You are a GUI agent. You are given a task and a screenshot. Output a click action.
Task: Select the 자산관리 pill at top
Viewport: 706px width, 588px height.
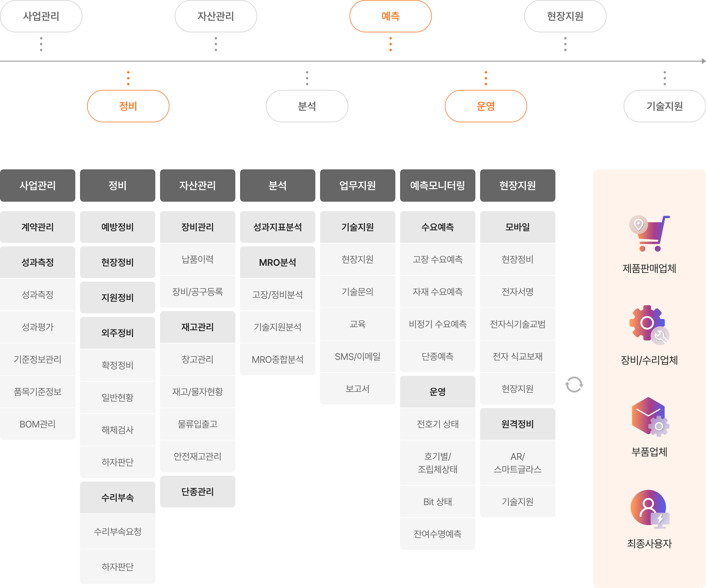pos(215,16)
